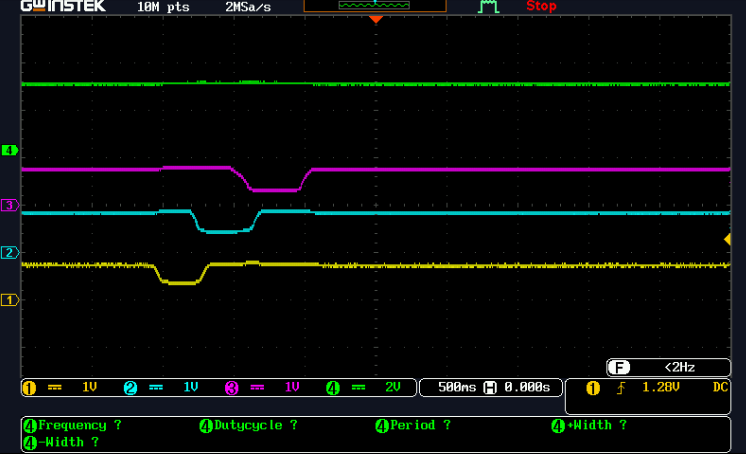The width and height of the screenshot is (746, 454).
Task: Select the channel 1 ground level marker
Action: 10,300
